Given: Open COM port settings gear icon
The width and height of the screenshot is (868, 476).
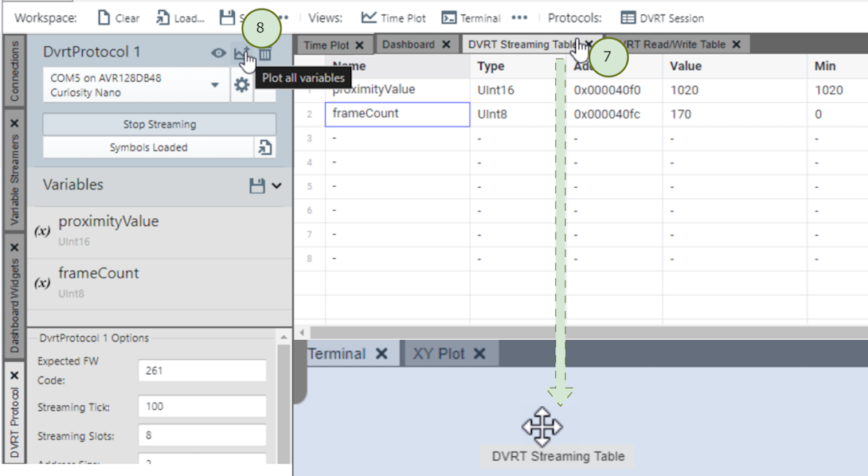Looking at the screenshot, I should [x=241, y=85].
